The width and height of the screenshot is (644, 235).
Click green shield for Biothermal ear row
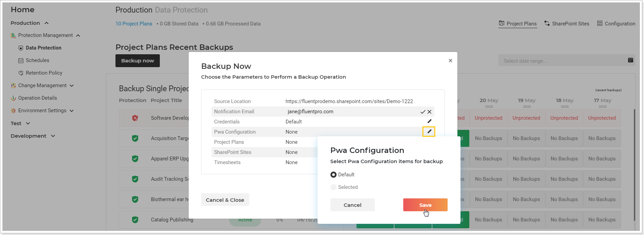[135, 199]
